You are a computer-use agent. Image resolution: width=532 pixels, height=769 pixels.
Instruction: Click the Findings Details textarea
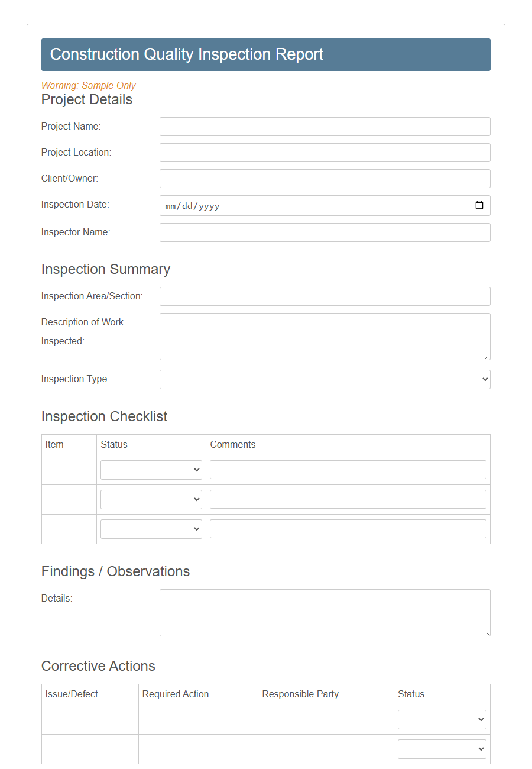tap(325, 612)
